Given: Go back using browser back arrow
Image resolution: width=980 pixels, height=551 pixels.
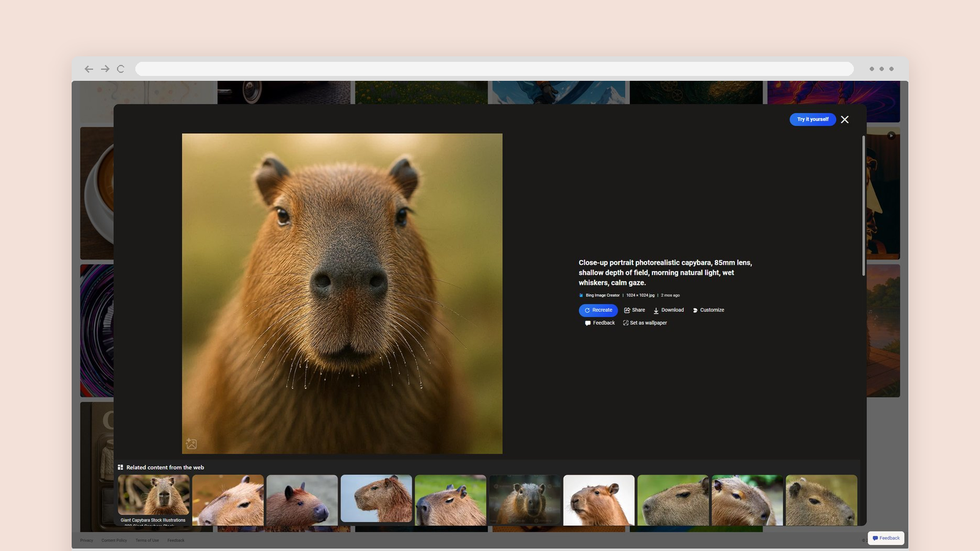Looking at the screenshot, I should point(89,69).
